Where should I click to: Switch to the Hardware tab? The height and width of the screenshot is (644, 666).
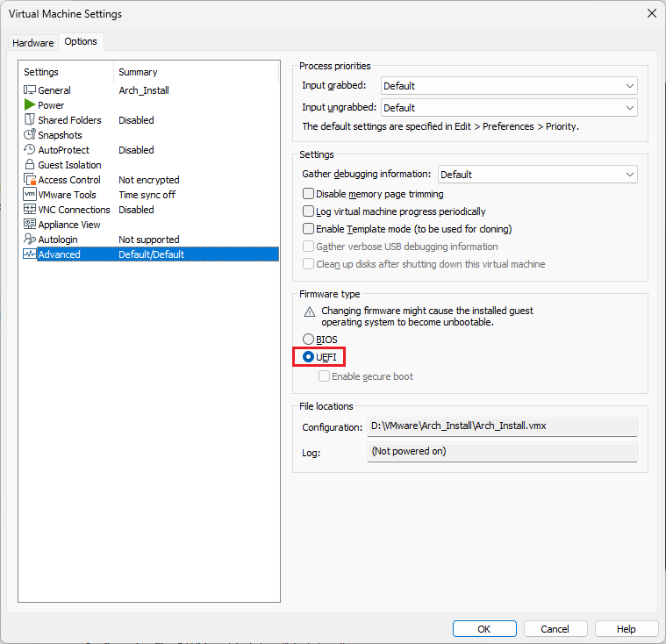click(33, 43)
